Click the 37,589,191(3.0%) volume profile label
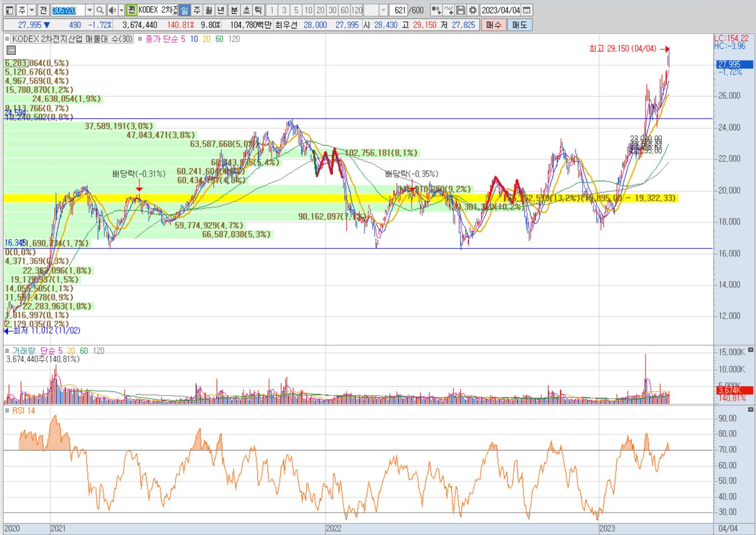The image size is (756, 535). coord(119,126)
